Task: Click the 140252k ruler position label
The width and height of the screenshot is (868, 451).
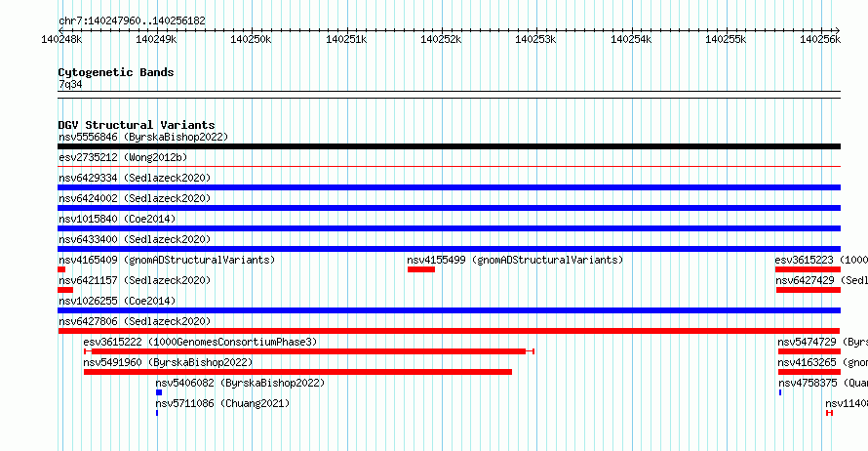Action: click(441, 39)
